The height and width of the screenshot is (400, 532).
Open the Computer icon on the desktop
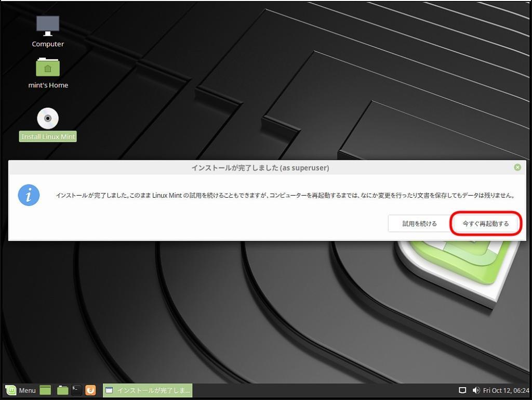pyautogui.click(x=47, y=23)
